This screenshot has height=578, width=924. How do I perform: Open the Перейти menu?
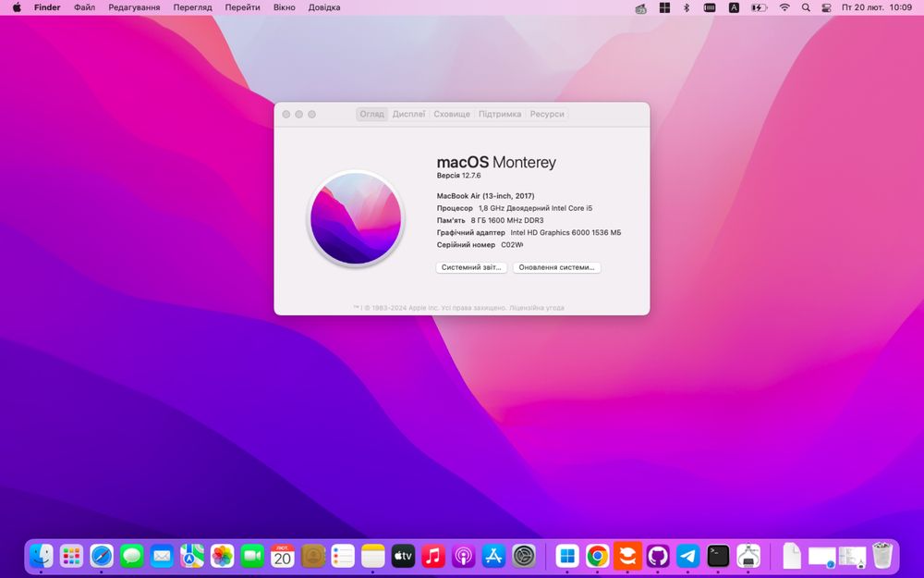[x=242, y=7]
